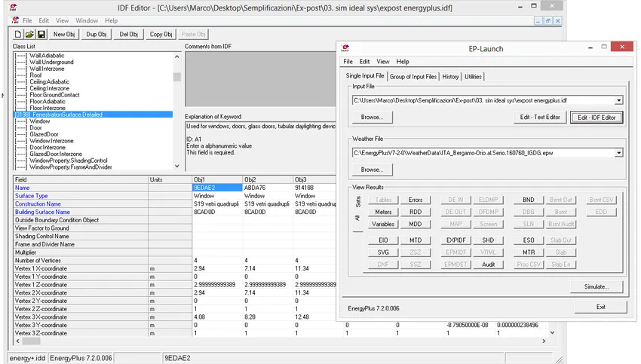Open File menu in EP-Launch
This screenshot has height=364, width=641.
click(348, 62)
